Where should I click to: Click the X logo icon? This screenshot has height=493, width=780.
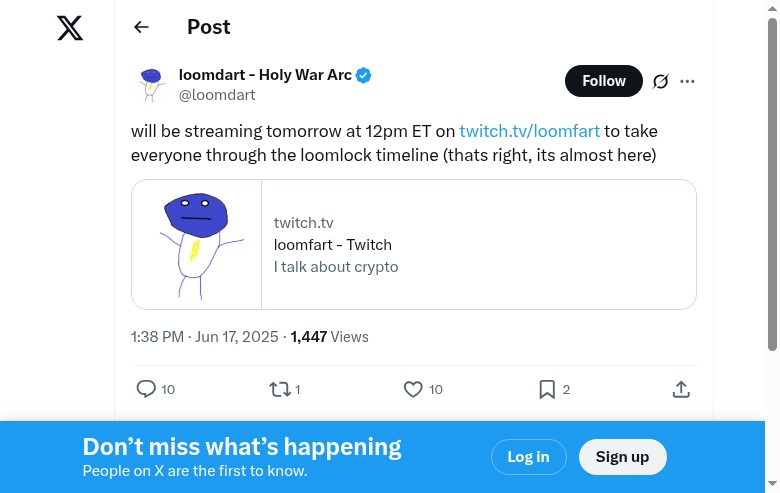tap(70, 28)
